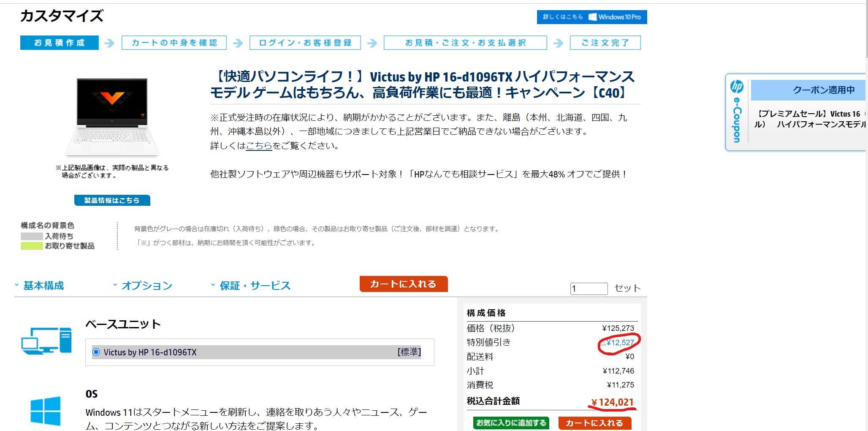Screen dimensions: 868x431
Task: Open the Windows 10 Pro details banner
Action: pyautogui.click(x=591, y=17)
